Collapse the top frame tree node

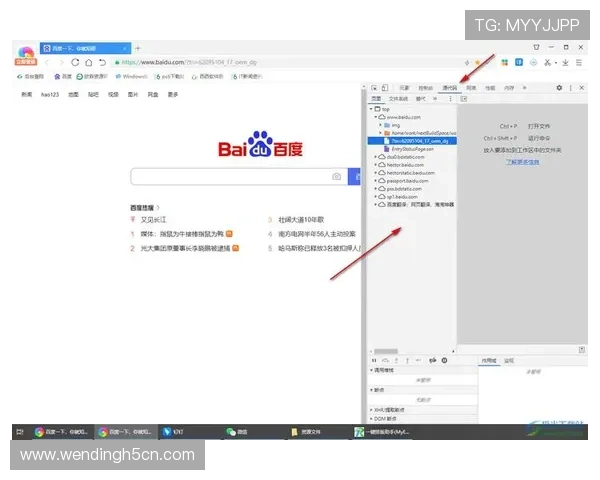[371, 109]
